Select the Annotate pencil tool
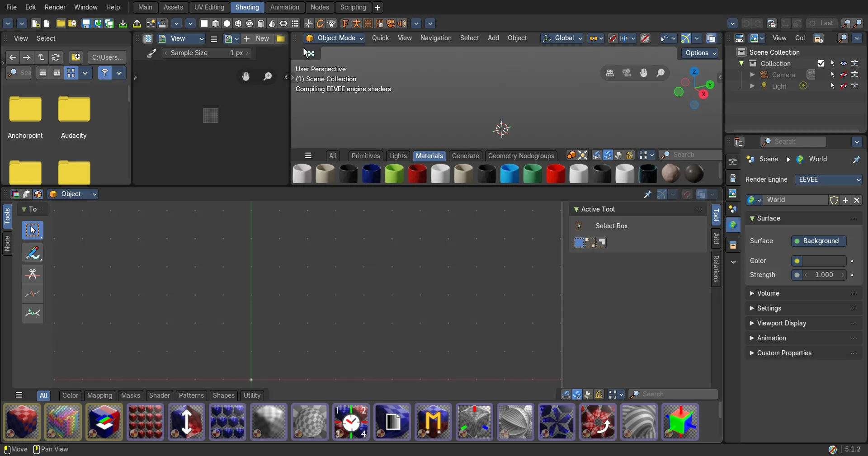868x456 pixels. 33,253
